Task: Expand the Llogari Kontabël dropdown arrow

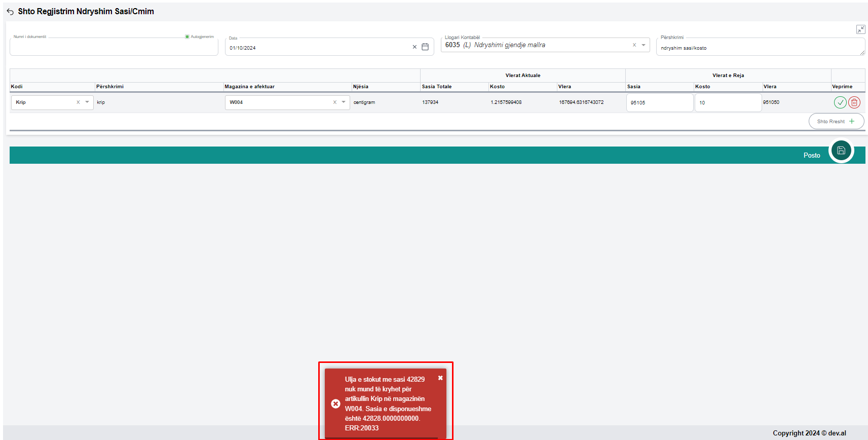Action: pyautogui.click(x=644, y=45)
